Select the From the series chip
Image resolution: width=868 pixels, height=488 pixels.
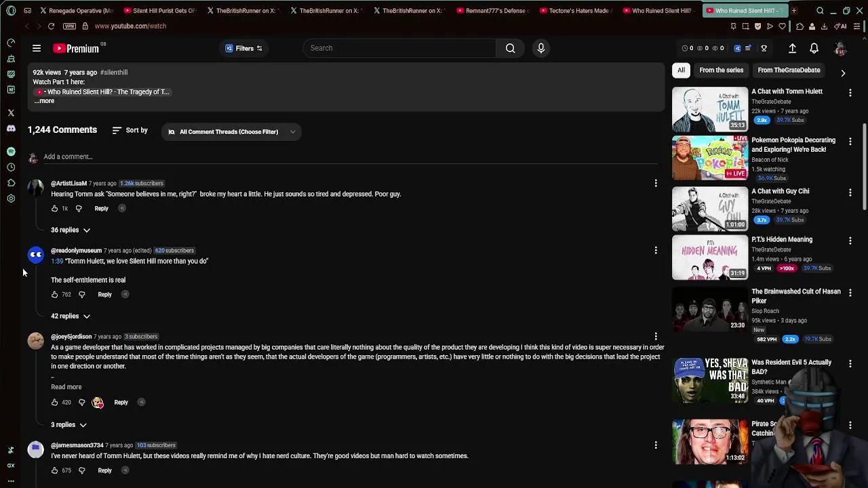[x=721, y=70]
